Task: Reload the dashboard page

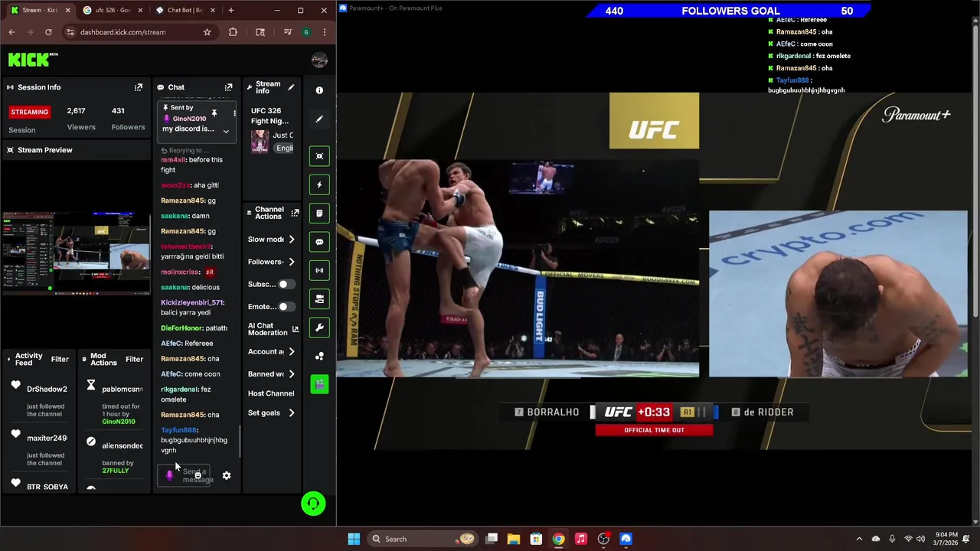Action: [48, 32]
